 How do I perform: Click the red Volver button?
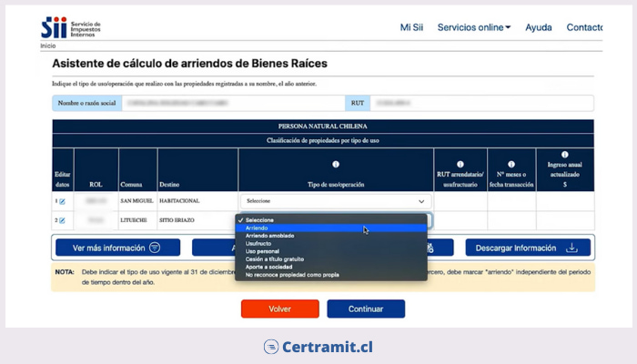pyautogui.click(x=280, y=308)
